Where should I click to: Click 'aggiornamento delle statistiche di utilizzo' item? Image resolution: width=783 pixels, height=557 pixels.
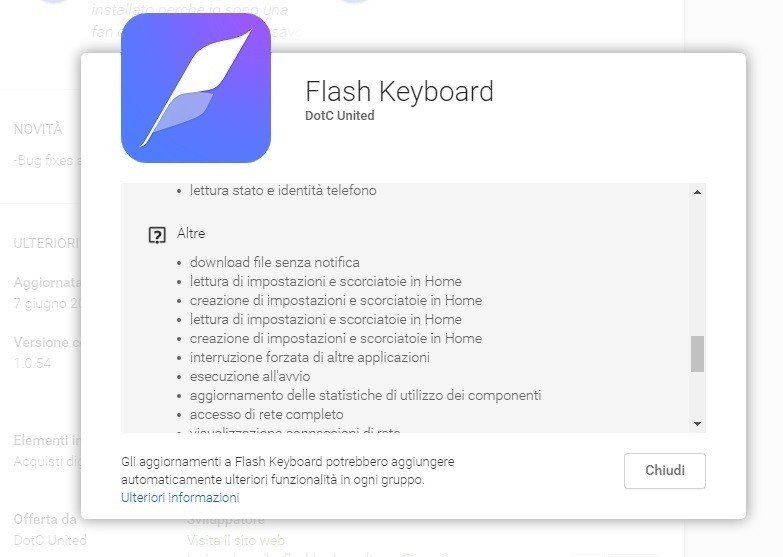366,395
